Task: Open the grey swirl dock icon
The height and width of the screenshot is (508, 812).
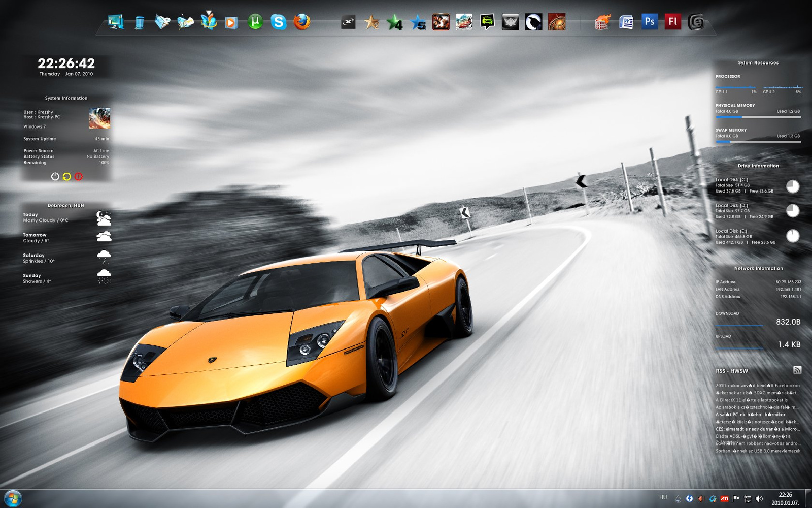Action: 696,22
